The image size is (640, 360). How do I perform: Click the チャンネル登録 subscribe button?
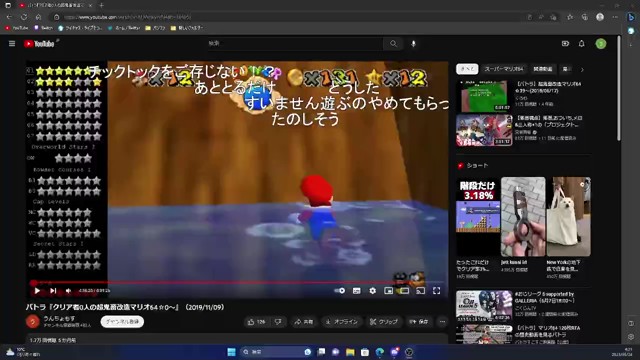tap(122, 322)
